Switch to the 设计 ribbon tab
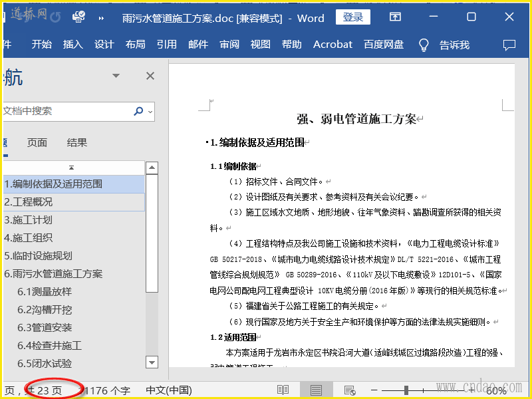Screen dimensions: 532x399 coord(104,45)
